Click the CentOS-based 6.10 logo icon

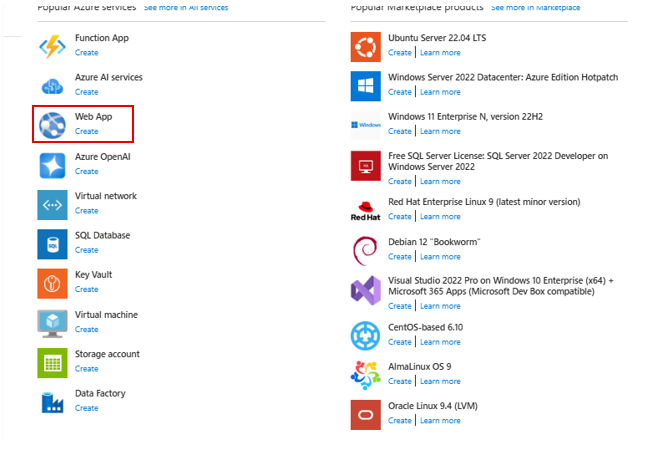(x=366, y=336)
